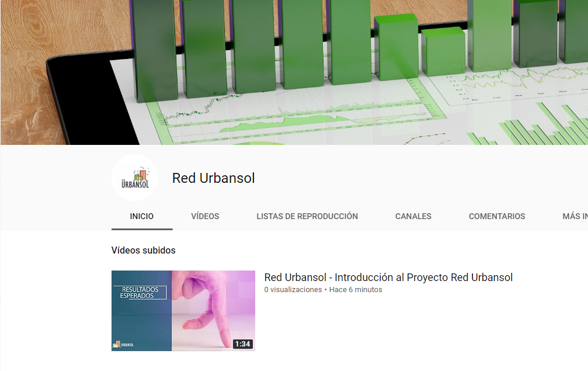Select the INICIO tab
The width and height of the screenshot is (588, 371).
[142, 216]
